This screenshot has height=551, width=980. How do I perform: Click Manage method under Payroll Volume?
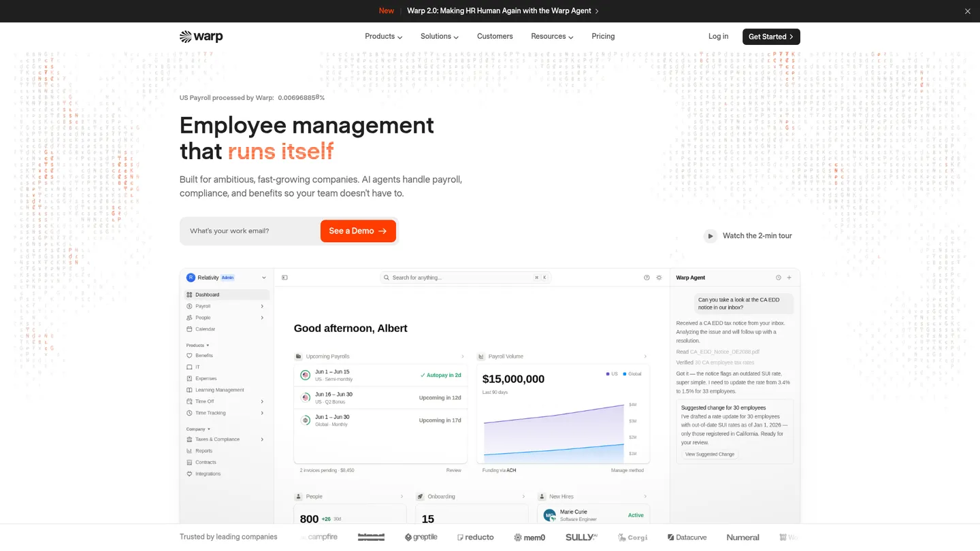[627, 471]
